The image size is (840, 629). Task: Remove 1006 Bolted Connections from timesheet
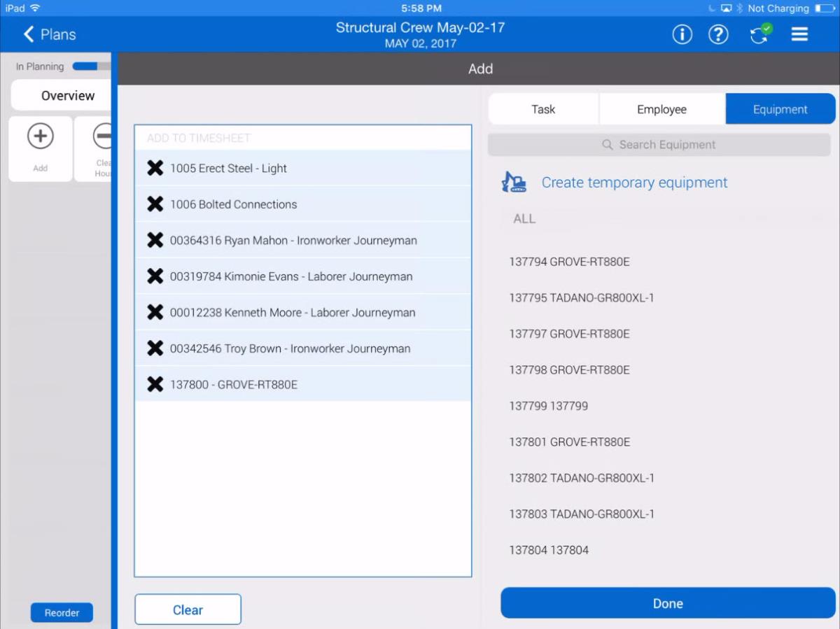[x=155, y=204]
